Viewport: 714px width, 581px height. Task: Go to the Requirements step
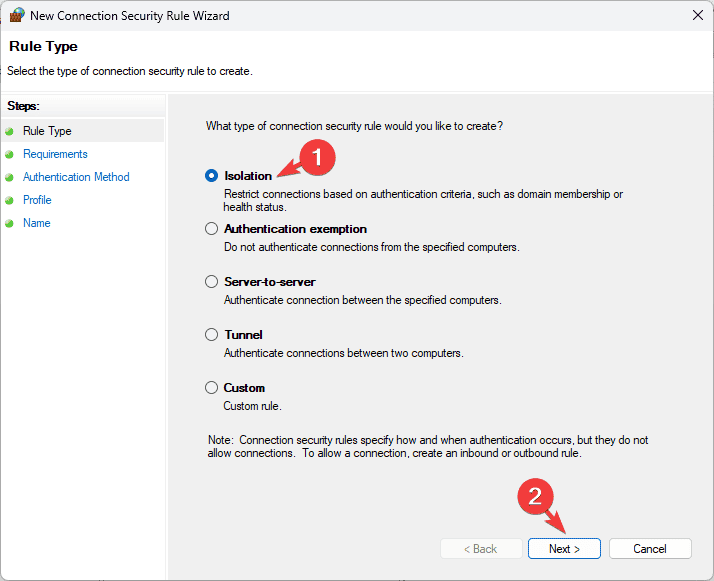click(55, 154)
